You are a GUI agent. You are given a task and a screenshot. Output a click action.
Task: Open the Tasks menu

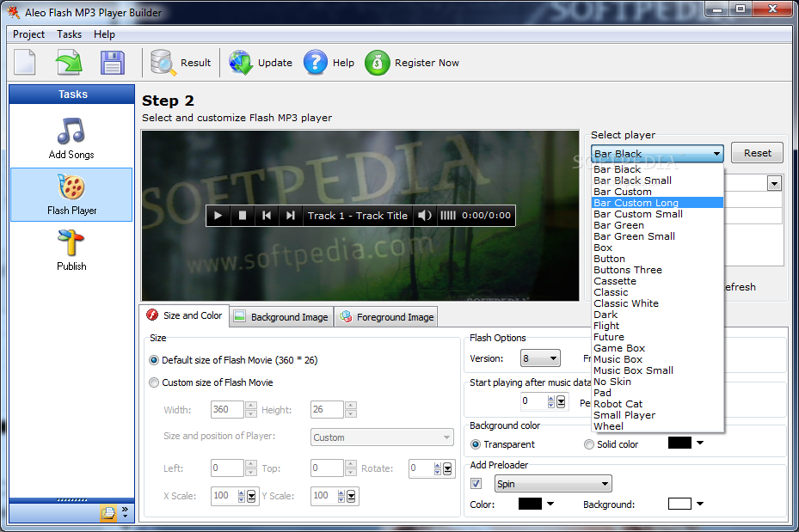pyautogui.click(x=69, y=34)
